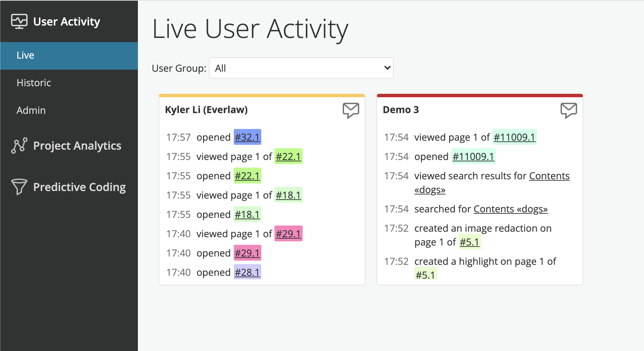The height and width of the screenshot is (351, 644).
Task: Open the Admin section
Action: [x=31, y=110]
